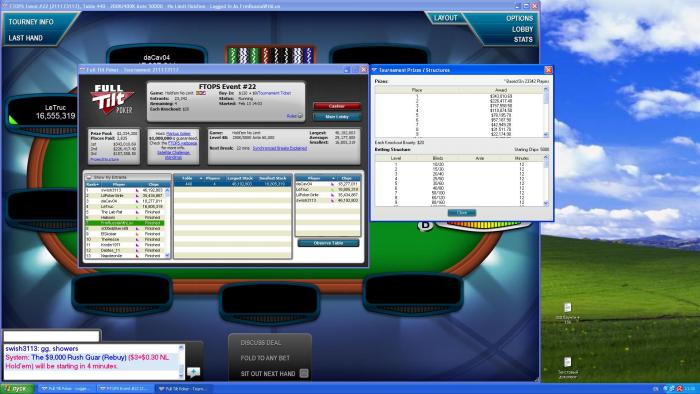
Task: Sort table players by Chips header
Action: (347, 178)
